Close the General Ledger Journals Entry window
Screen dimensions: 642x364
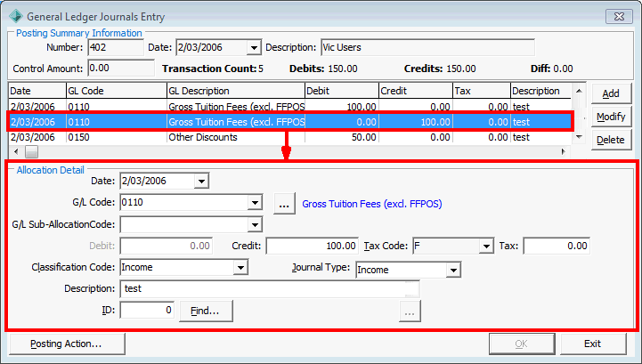point(619,17)
